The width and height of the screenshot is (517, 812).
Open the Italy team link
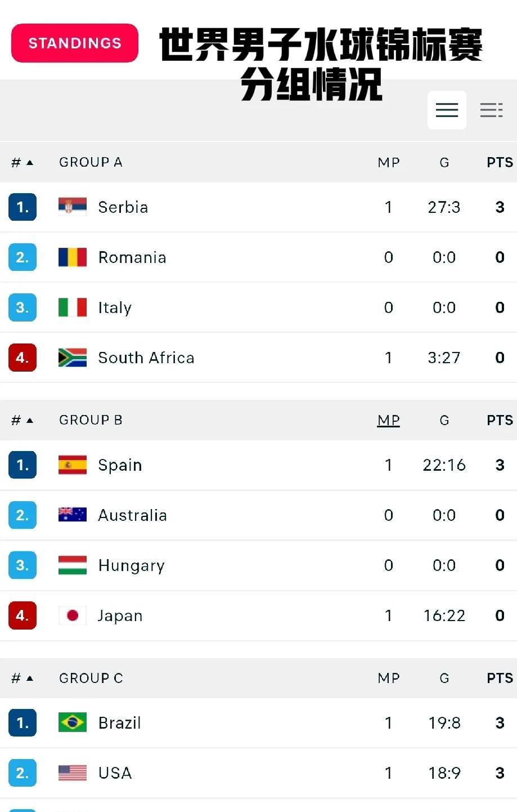coord(115,307)
